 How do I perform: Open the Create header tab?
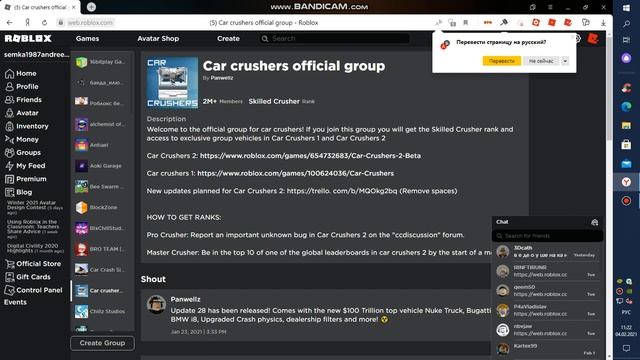pyautogui.click(x=228, y=38)
